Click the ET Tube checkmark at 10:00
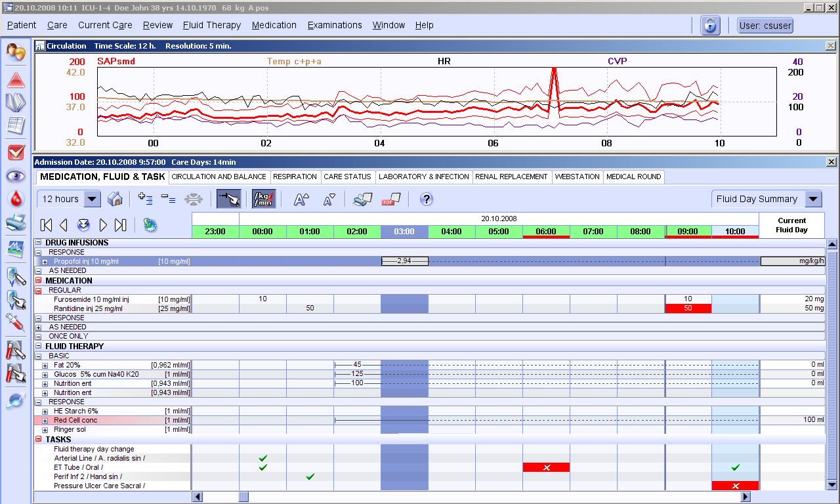This screenshot has width=840, height=504. [735, 467]
